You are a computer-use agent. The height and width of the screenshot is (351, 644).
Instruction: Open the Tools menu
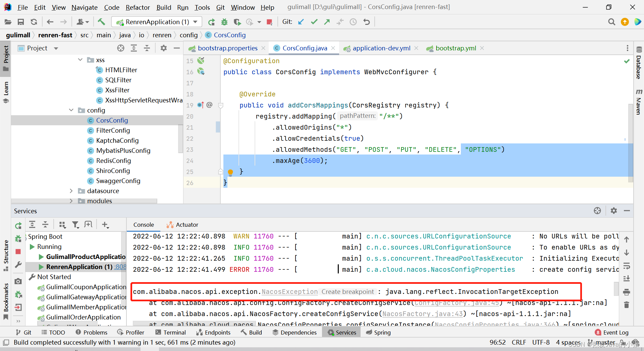[202, 7]
